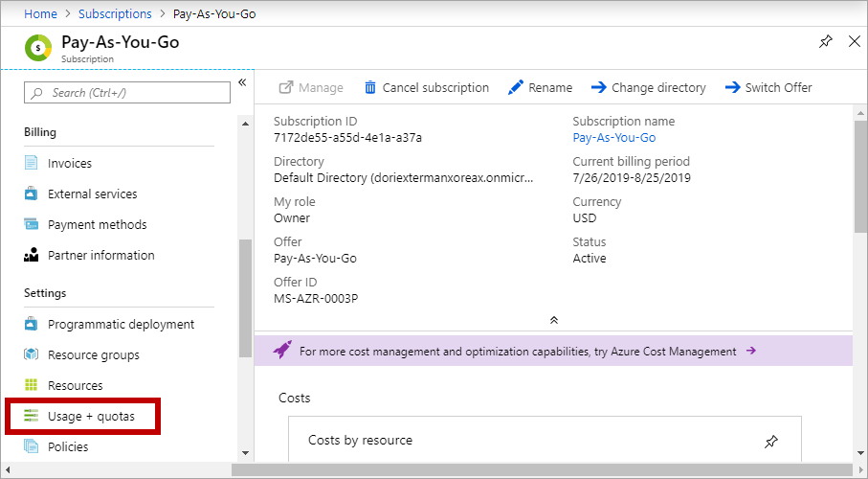The width and height of the screenshot is (868, 479).
Task: Focus the Search (Ctrl+/) field
Action: click(x=127, y=93)
